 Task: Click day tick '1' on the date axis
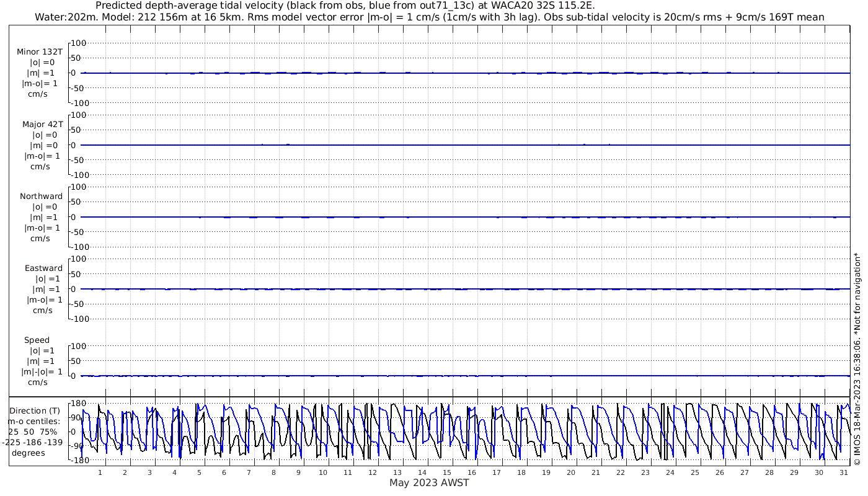[100, 472]
